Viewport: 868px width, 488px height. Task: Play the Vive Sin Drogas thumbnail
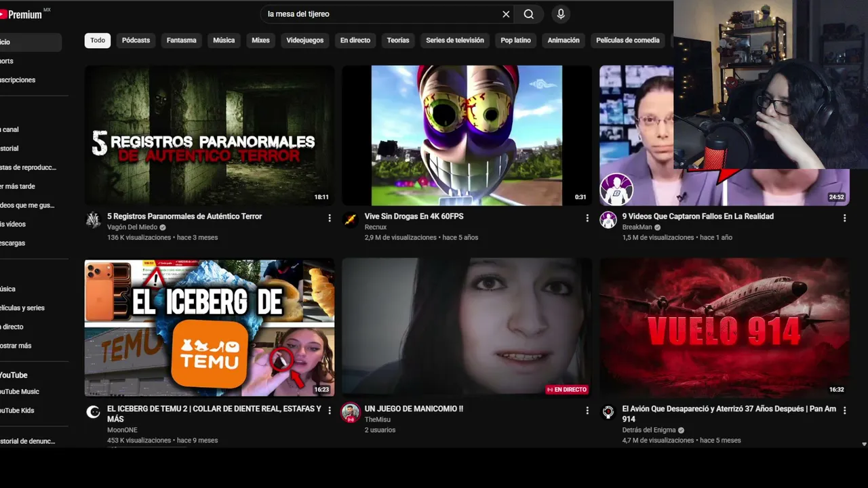pyautogui.click(x=467, y=136)
